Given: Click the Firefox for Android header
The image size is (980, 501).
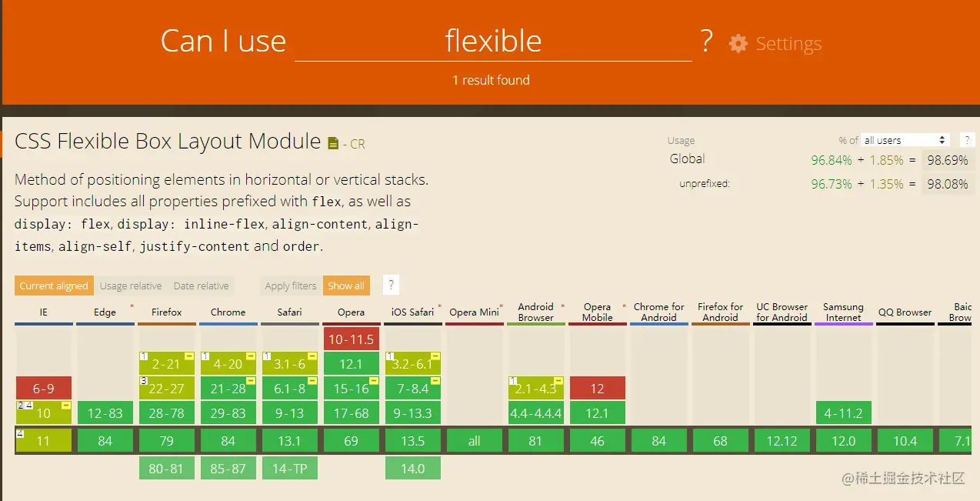Looking at the screenshot, I should tap(721, 312).
